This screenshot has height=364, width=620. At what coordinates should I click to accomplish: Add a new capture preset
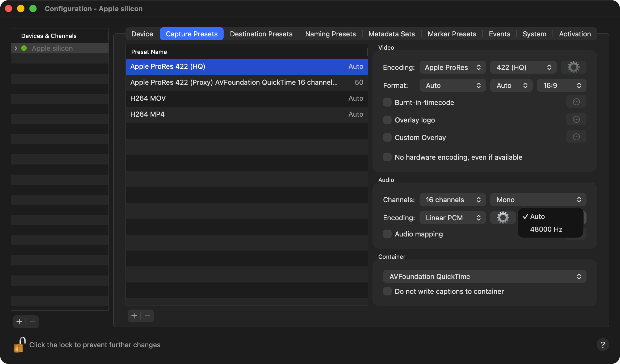pos(134,316)
